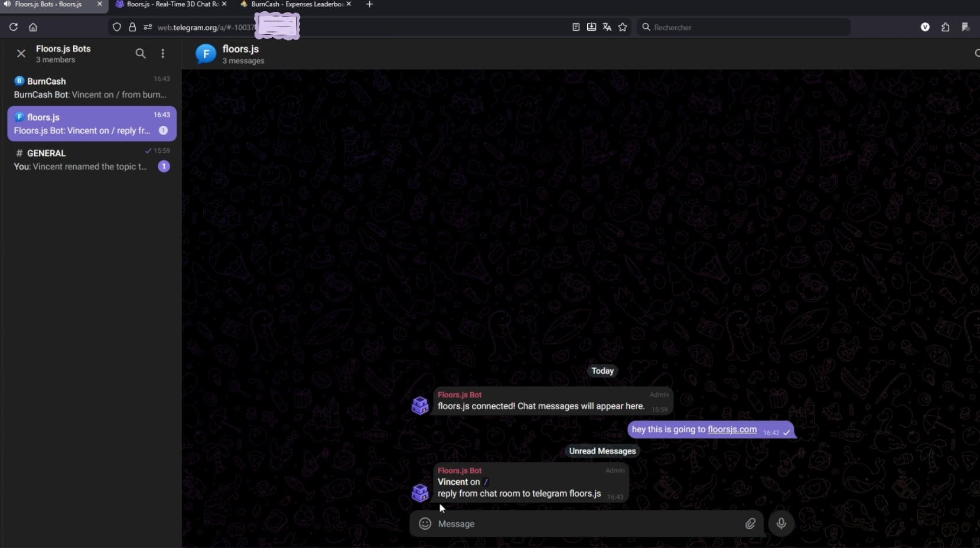This screenshot has width=980, height=548.
Task: Select the floors.js topic
Action: 92,123
